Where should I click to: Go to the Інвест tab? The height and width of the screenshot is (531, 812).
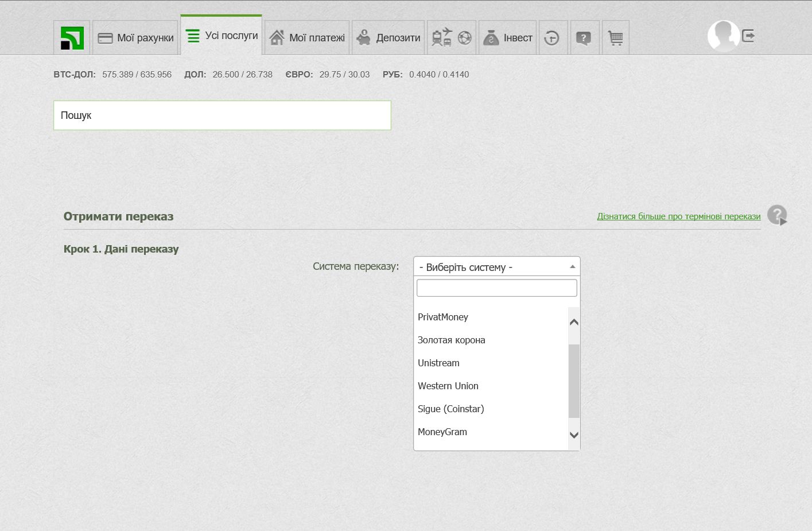tap(508, 38)
